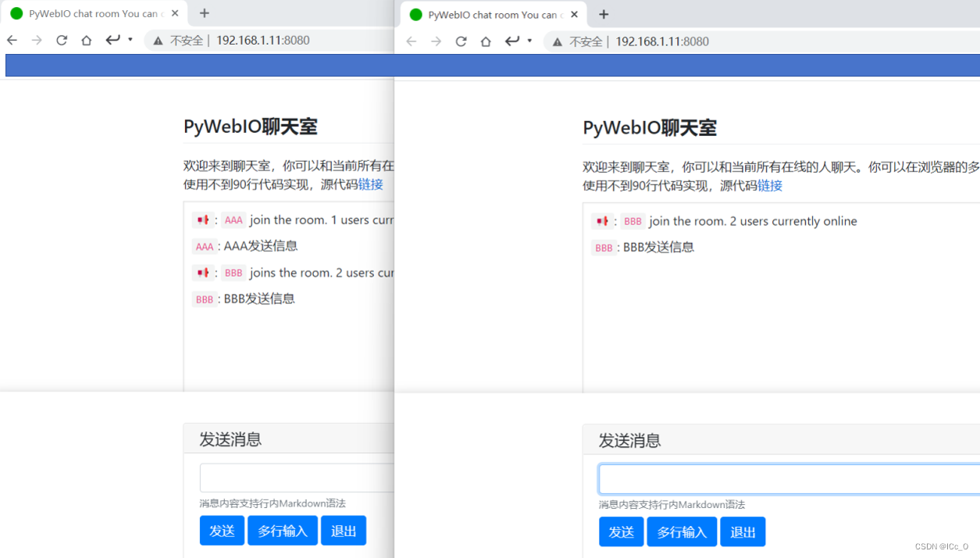Click BBB tag before BBB发送信息 in right window
This screenshot has height=558, width=980.
tap(604, 248)
